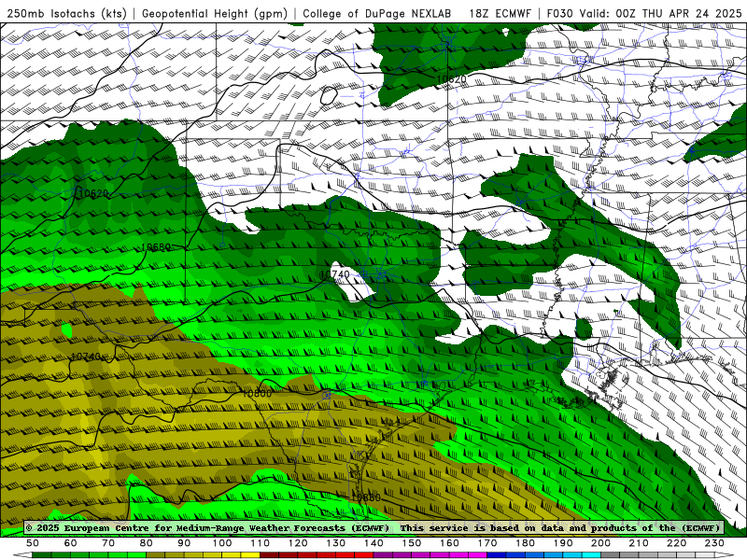Click the 200 value on the color scale
This screenshot has width=747, height=560.
coord(600,543)
